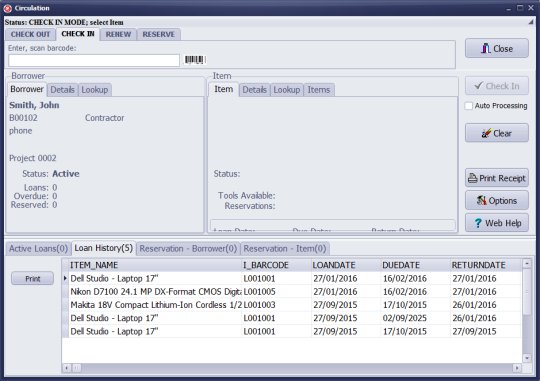Click the Close button with door icon

pos(497,48)
